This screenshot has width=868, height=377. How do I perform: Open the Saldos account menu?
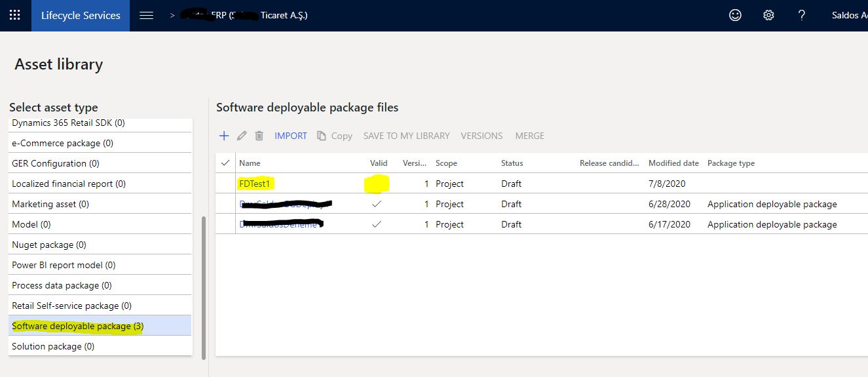849,15
